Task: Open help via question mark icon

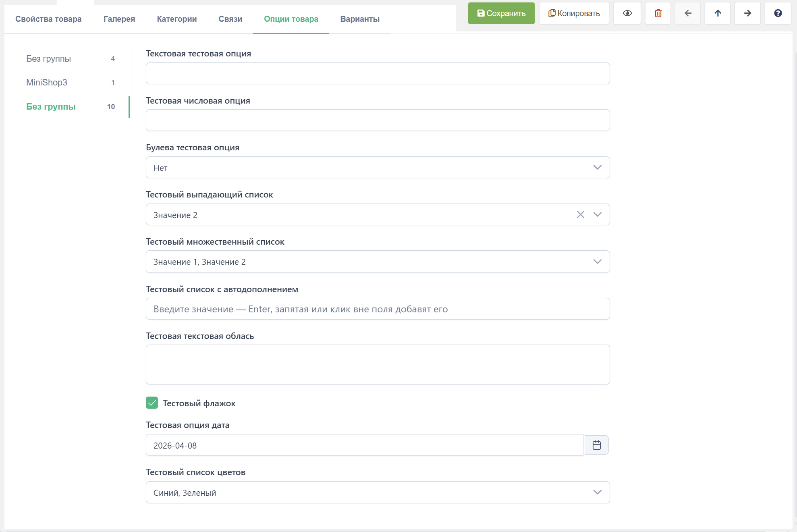Action: 778,13
